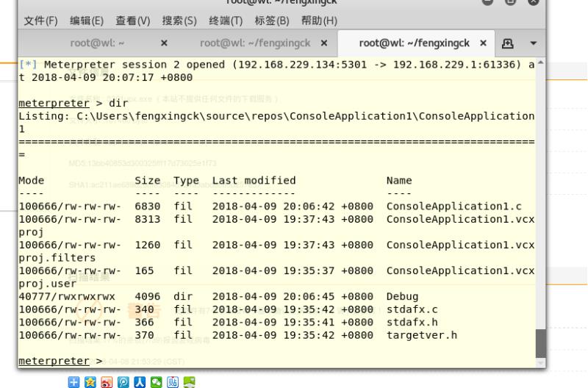Close the root@wl: ~ tab

point(164,43)
